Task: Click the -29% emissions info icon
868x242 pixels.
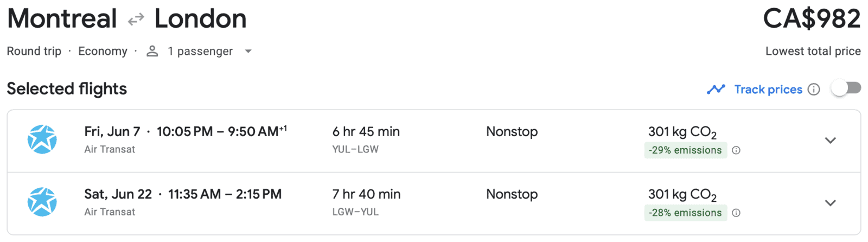Action: tap(736, 150)
